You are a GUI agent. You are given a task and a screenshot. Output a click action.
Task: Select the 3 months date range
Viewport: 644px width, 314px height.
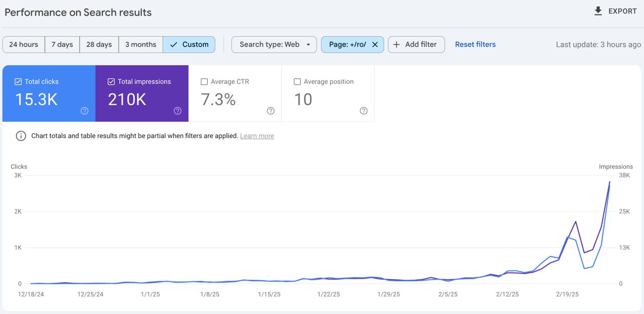(141, 44)
